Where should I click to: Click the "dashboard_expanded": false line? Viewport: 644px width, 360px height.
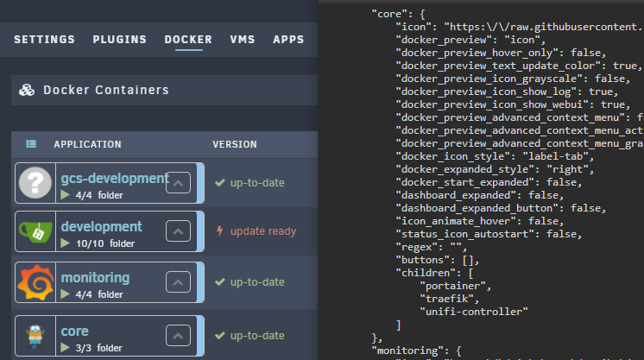click(480, 195)
